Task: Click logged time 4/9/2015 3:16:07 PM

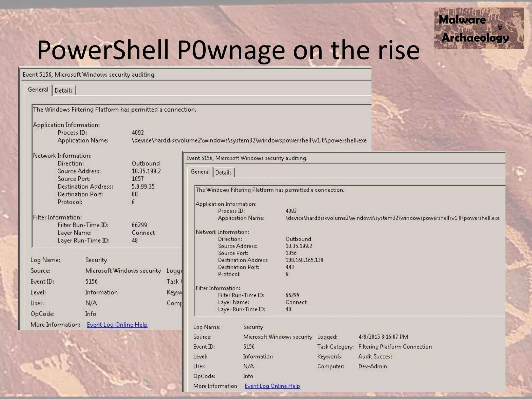Action: (383, 337)
